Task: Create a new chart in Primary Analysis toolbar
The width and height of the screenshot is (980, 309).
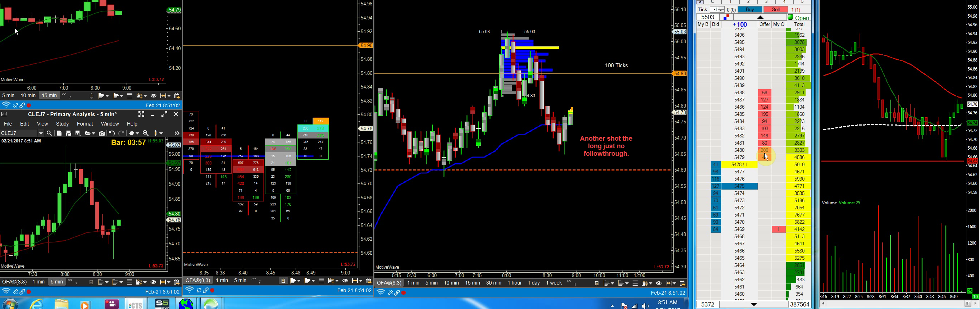Action: [x=59, y=133]
